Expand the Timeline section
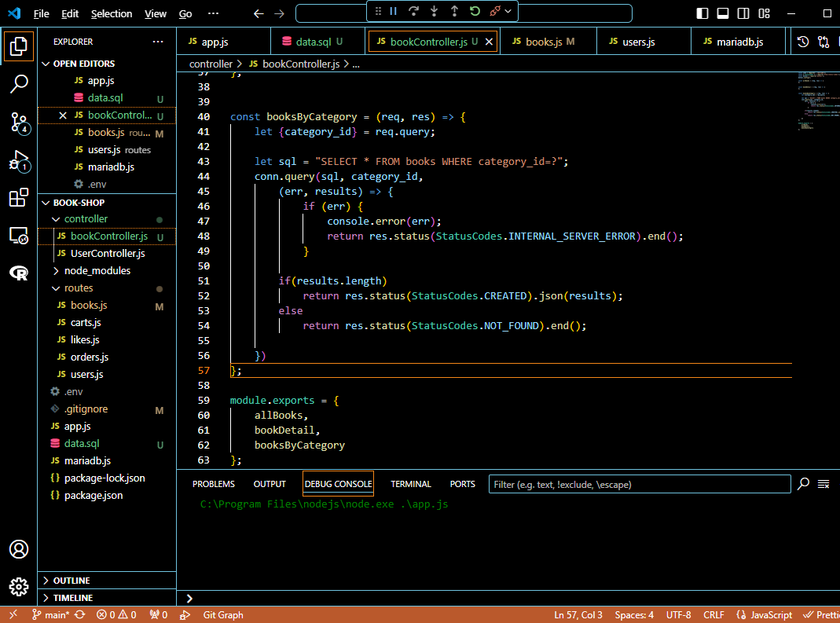 tap(107, 598)
